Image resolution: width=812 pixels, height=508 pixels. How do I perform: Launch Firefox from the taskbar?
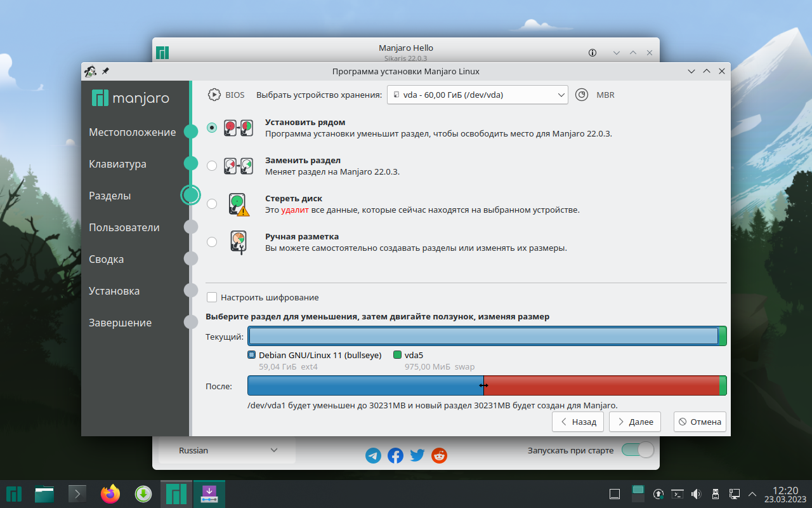coord(110,493)
